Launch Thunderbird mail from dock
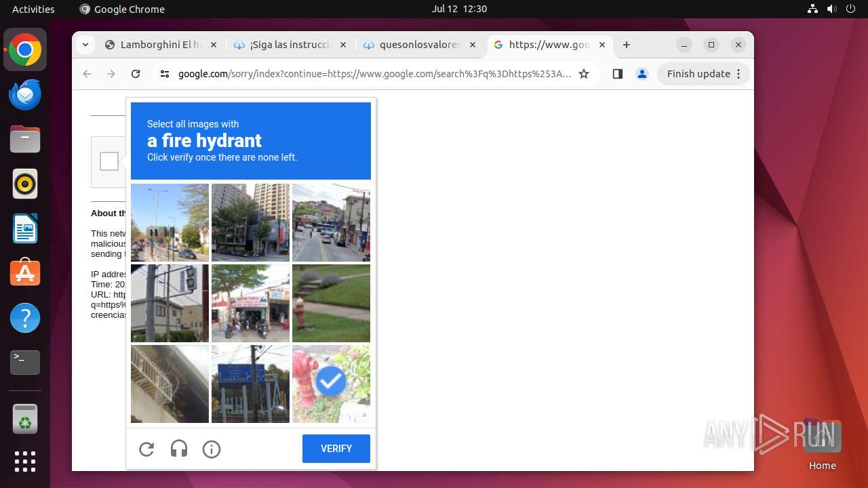868x488 pixels. (x=25, y=95)
